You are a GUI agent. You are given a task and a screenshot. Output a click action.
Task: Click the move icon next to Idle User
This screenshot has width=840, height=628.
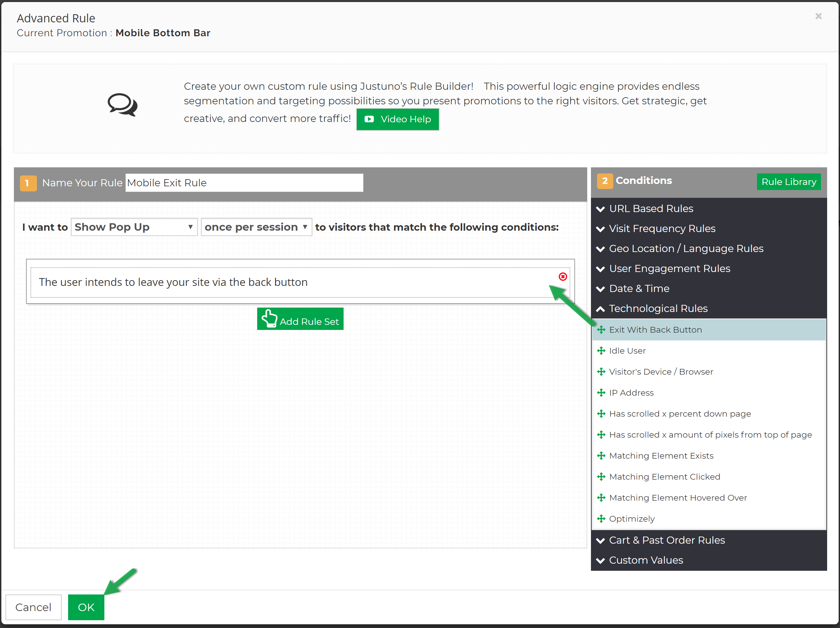601,351
